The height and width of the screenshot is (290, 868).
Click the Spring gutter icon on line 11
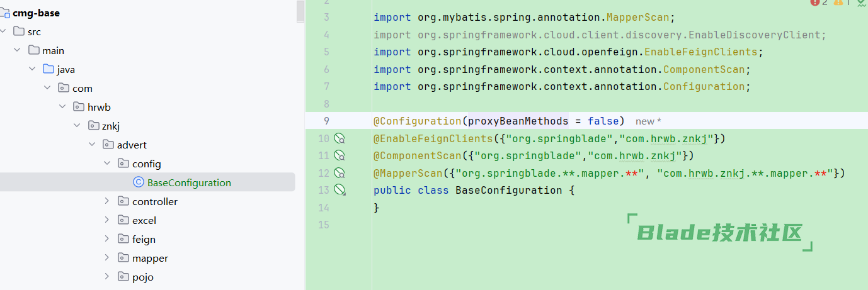point(340,155)
